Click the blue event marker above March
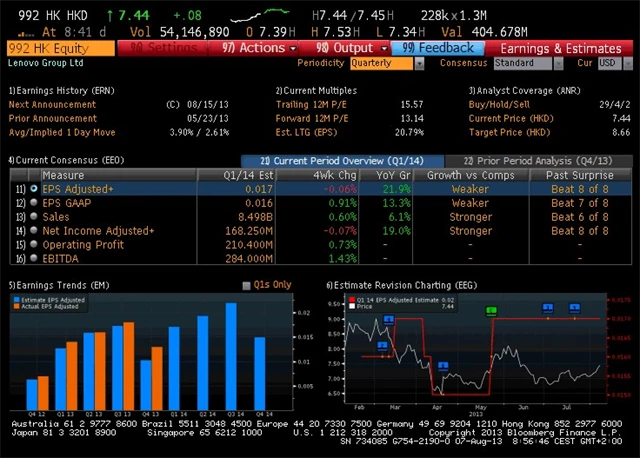 tap(389, 320)
